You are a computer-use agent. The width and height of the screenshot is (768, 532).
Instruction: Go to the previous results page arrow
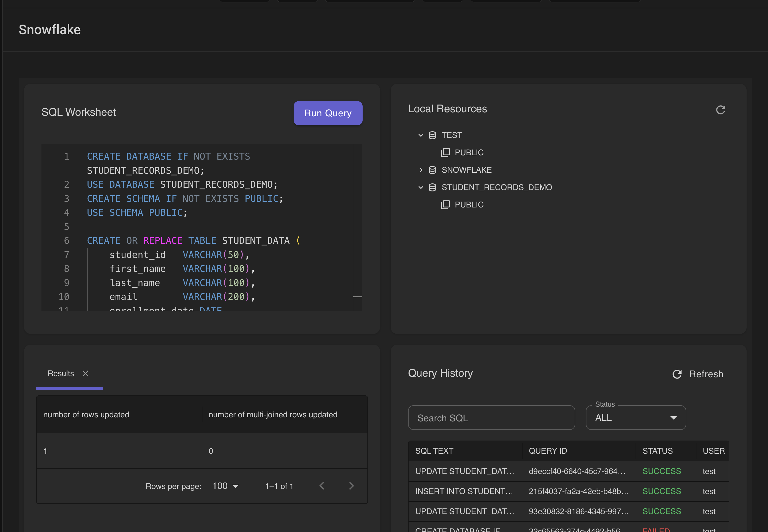point(322,486)
